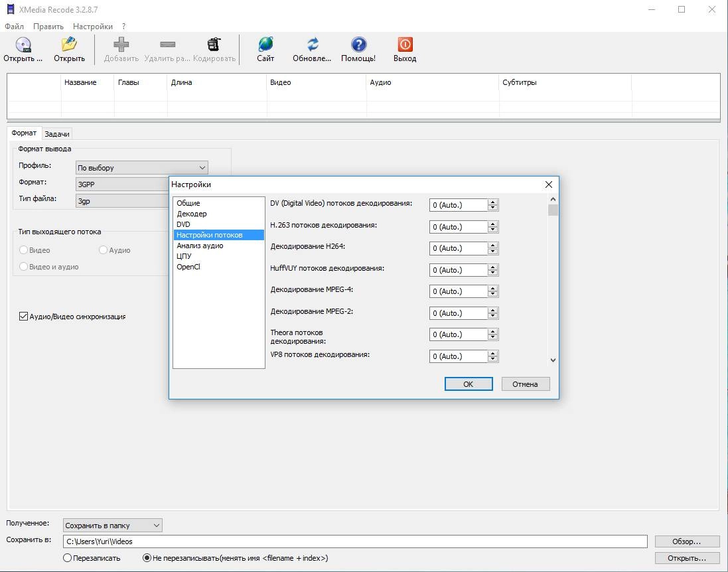Open disc via the DVD toolbar icon
The height and width of the screenshot is (572, 728).
pyautogui.click(x=23, y=44)
